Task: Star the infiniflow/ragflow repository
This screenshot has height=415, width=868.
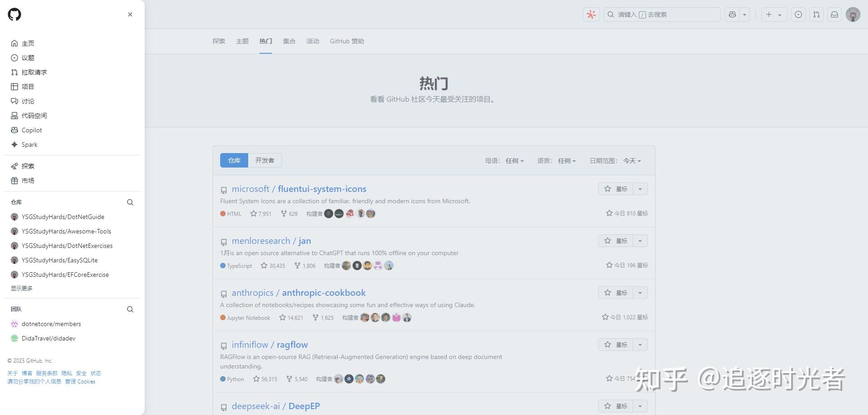Action: 617,344
